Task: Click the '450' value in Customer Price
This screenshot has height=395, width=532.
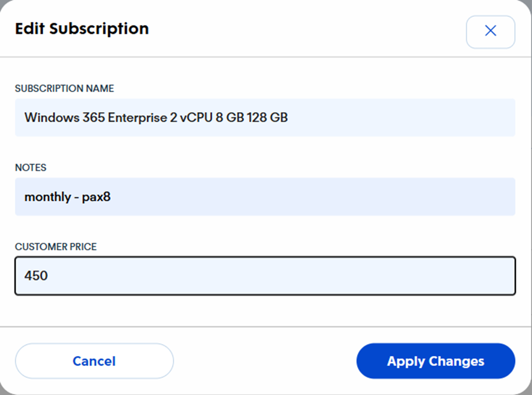Action: pyautogui.click(x=36, y=276)
